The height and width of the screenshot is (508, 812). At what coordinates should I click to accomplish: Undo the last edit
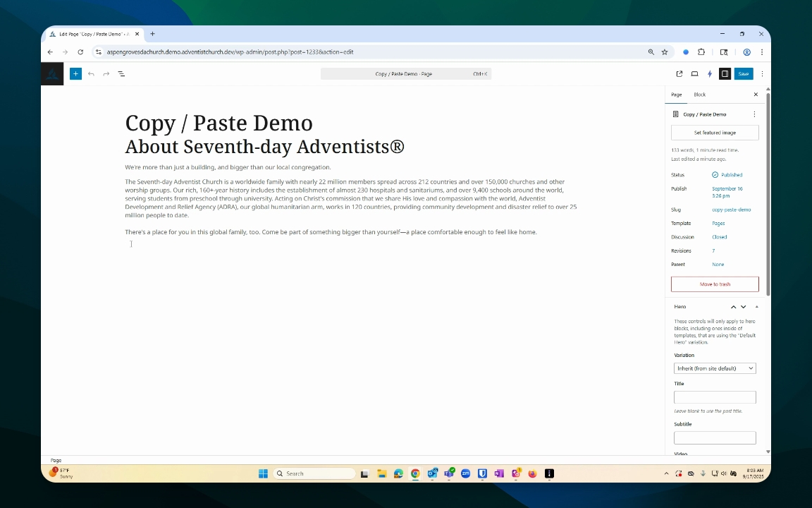point(91,73)
